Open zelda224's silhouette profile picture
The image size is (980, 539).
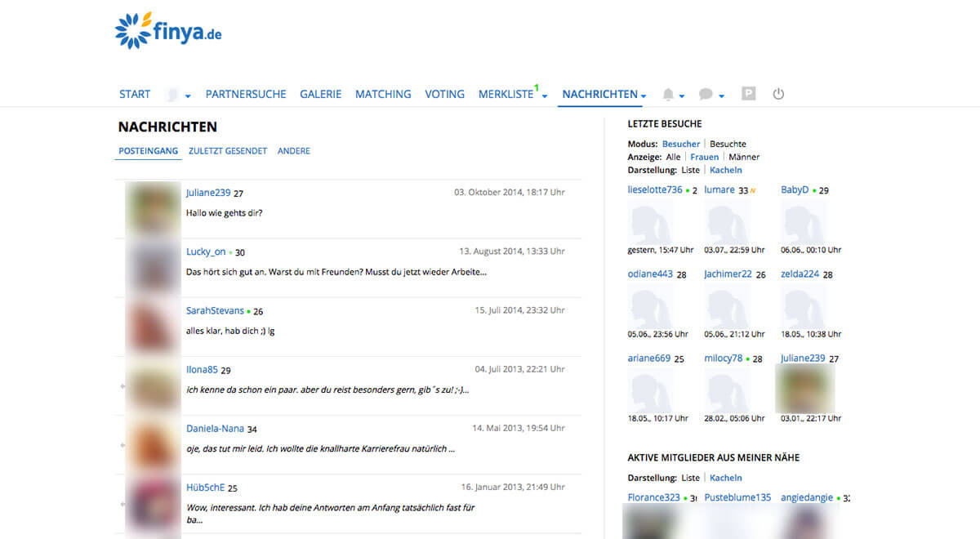point(804,305)
